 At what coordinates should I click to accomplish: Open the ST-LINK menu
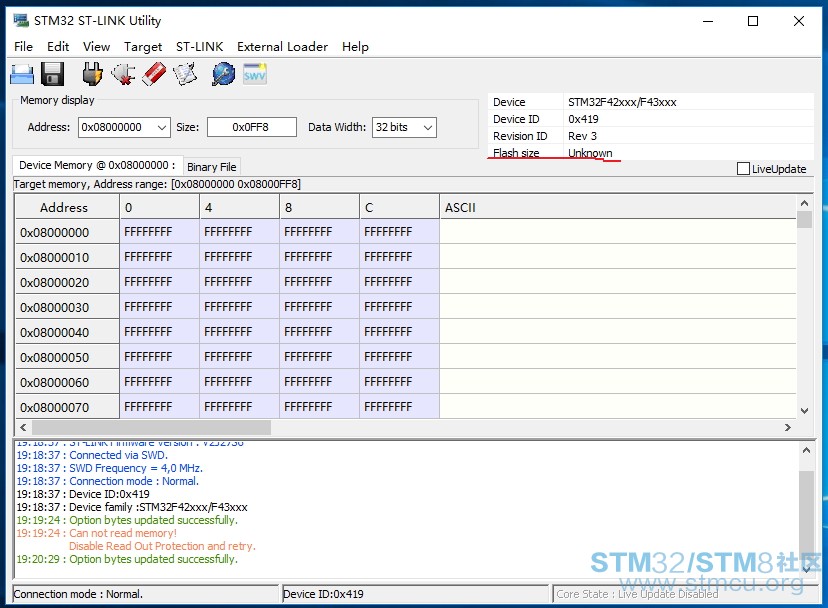[x=200, y=46]
